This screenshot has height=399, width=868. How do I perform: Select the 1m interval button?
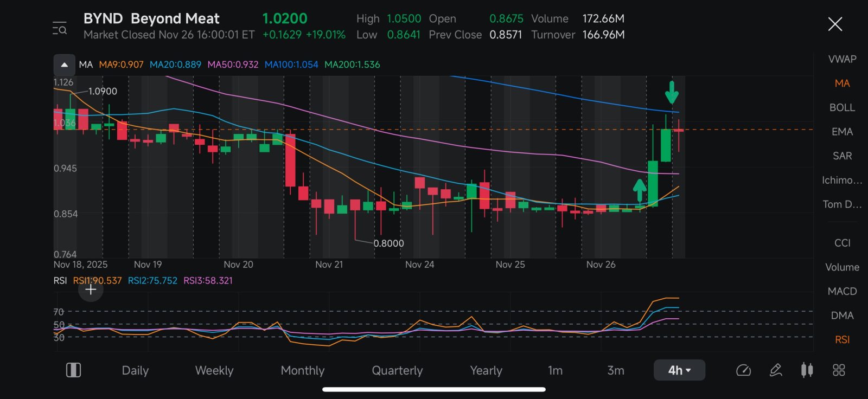click(x=555, y=370)
